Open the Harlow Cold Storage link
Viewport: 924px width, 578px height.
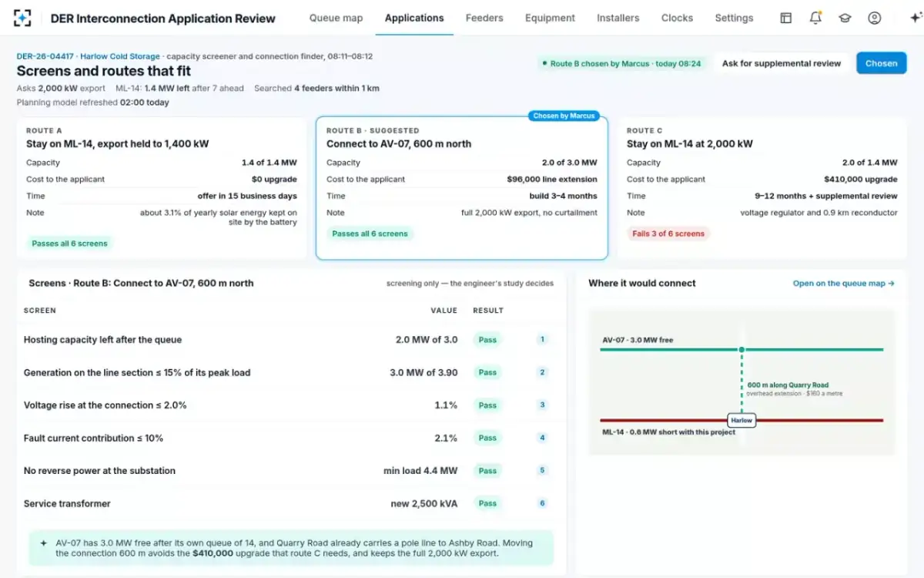click(120, 56)
